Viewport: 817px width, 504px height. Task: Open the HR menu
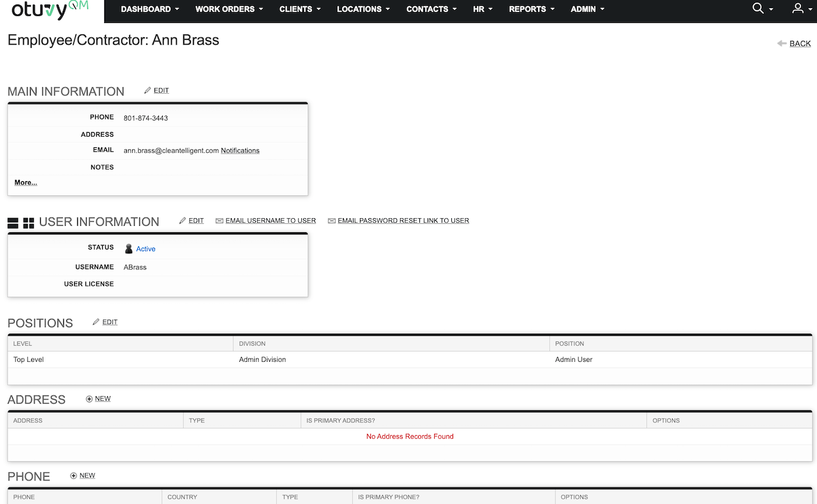[483, 9]
